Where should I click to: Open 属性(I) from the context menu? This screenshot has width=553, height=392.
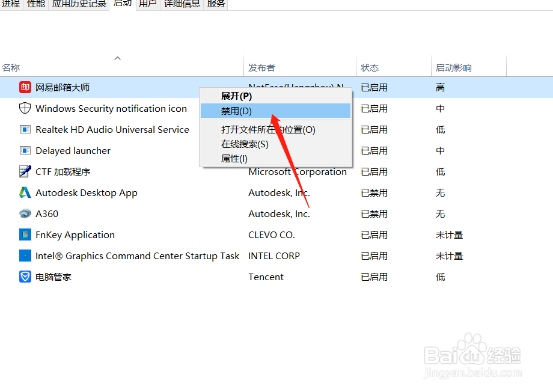coord(234,158)
